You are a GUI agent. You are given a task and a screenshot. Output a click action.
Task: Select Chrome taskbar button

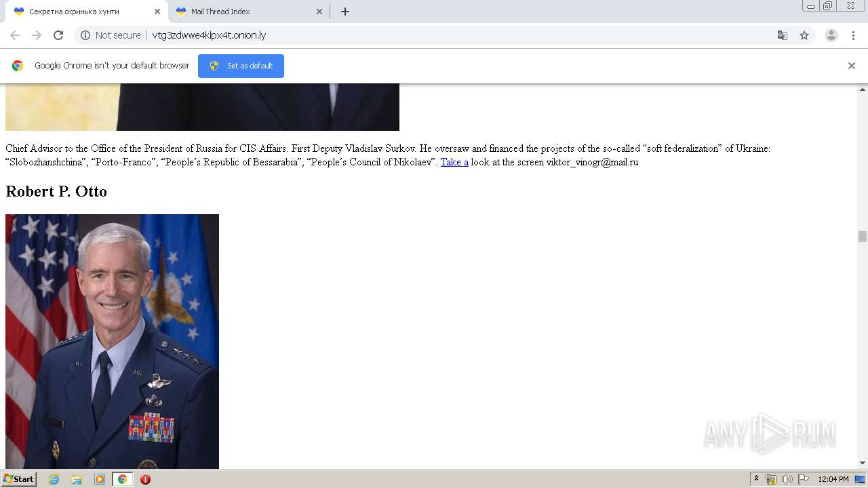[122, 479]
